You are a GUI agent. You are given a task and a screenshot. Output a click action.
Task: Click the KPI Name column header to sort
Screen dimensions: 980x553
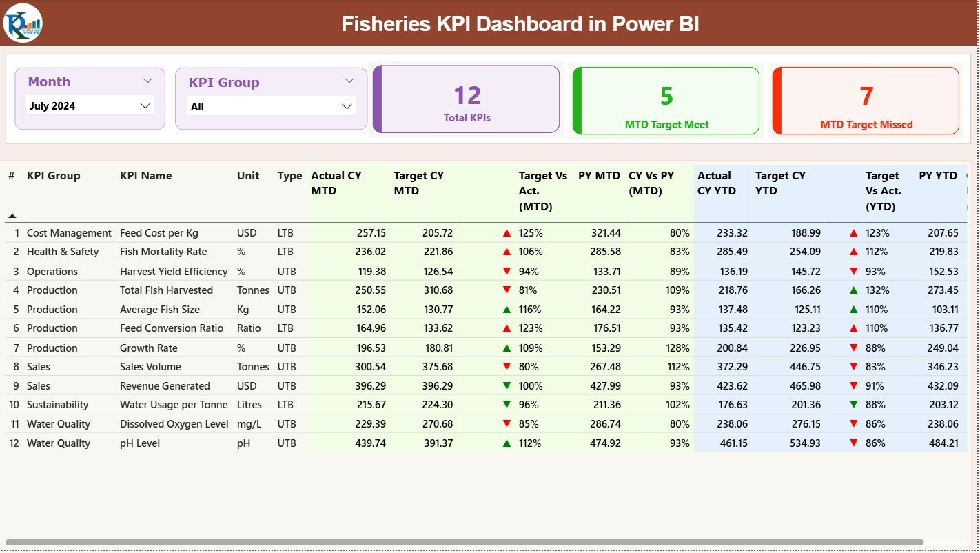(x=147, y=176)
